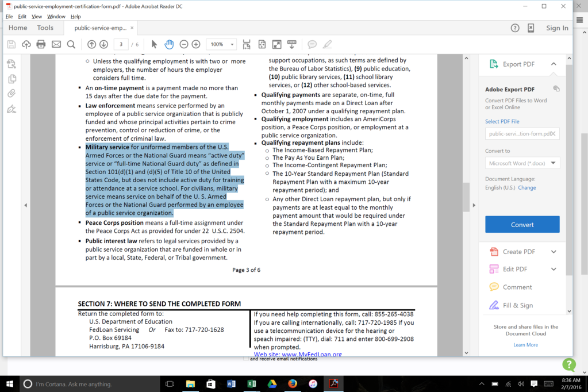Open the Help menu
The width and height of the screenshot is (588, 392).
pos(76,17)
